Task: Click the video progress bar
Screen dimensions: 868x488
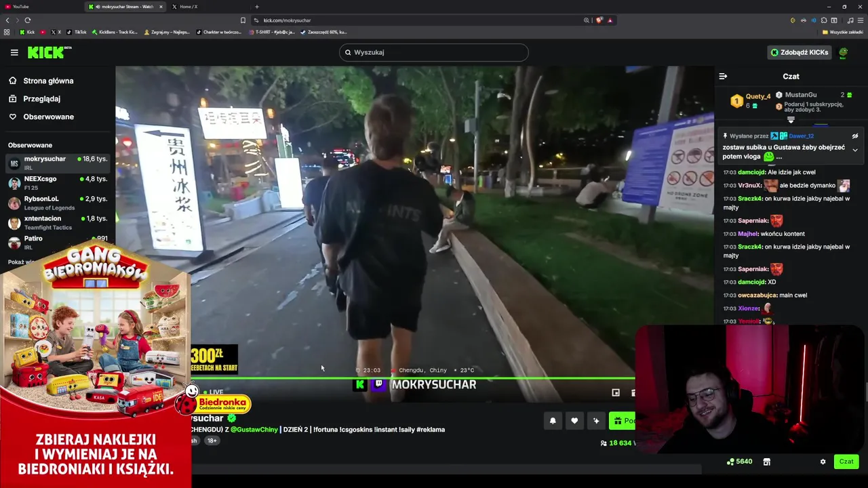Action: coord(412,378)
